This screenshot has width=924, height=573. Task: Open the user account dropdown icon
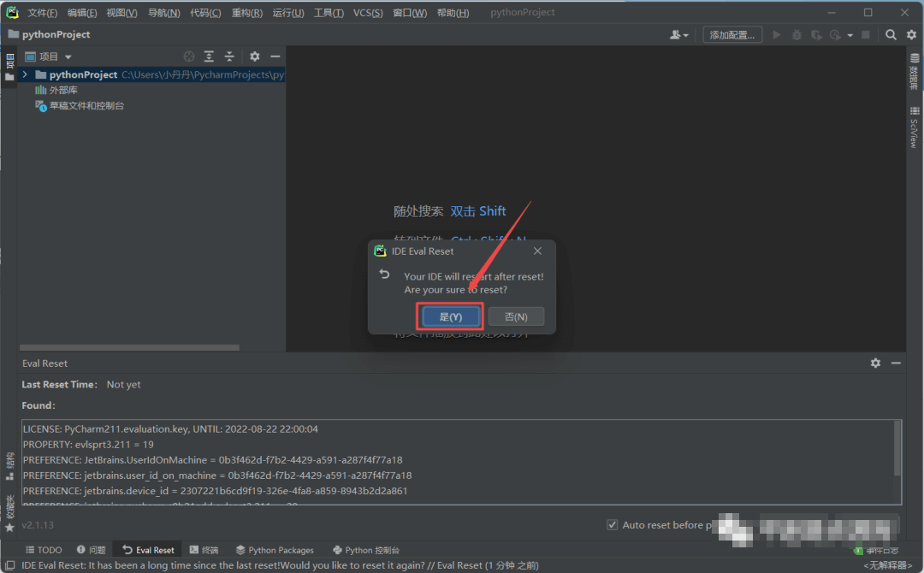(679, 35)
